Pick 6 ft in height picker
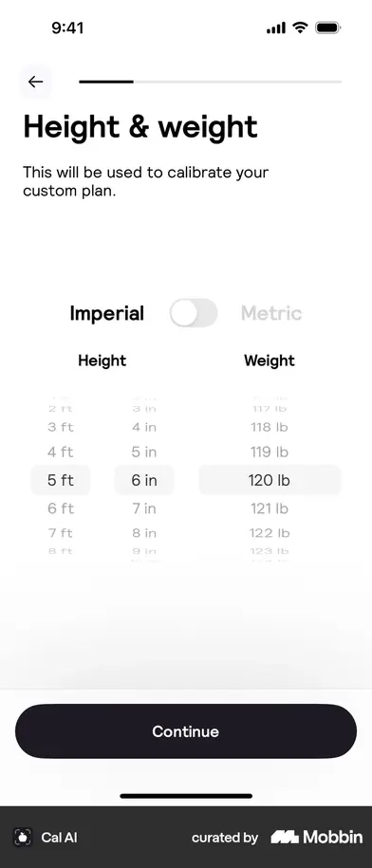The image size is (372, 868). pyautogui.click(x=61, y=508)
